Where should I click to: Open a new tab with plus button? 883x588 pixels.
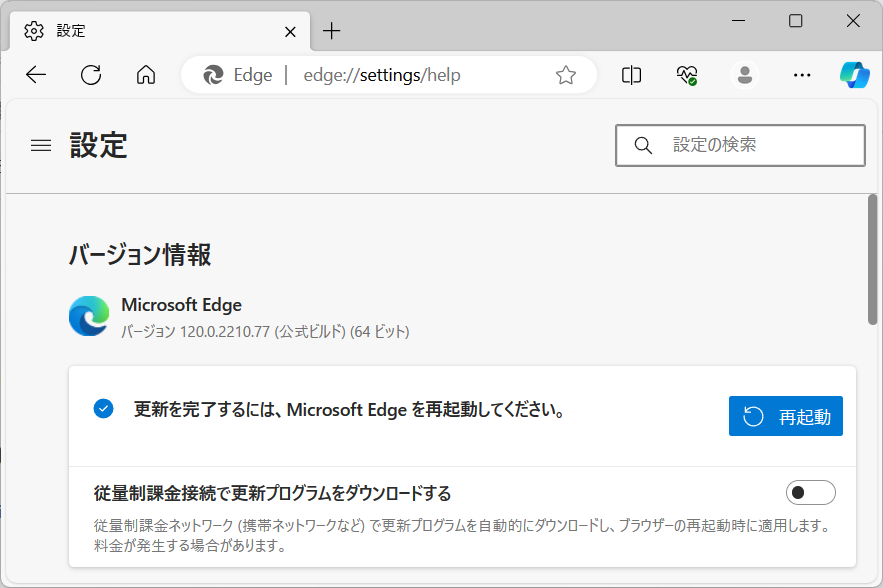pos(331,31)
